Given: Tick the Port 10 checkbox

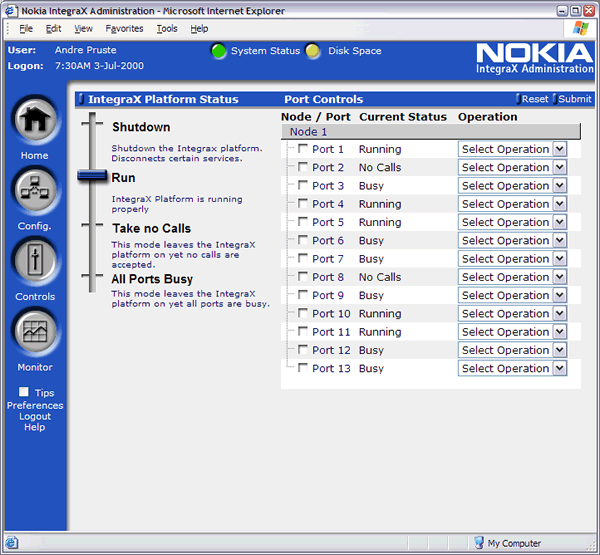Looking at the screenshot, I should (x=303, y=313).
